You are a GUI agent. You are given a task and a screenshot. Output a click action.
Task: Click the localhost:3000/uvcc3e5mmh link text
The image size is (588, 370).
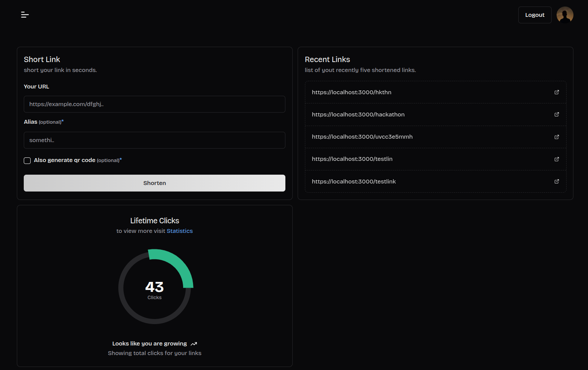pyautogui.click(x=362, y=137)
